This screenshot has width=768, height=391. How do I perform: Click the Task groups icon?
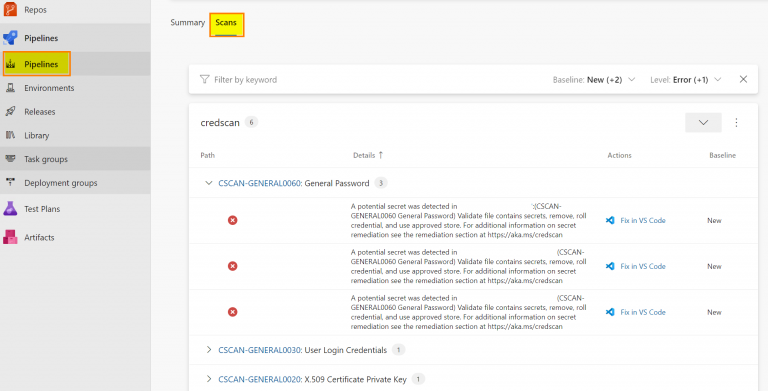[10, 158]
